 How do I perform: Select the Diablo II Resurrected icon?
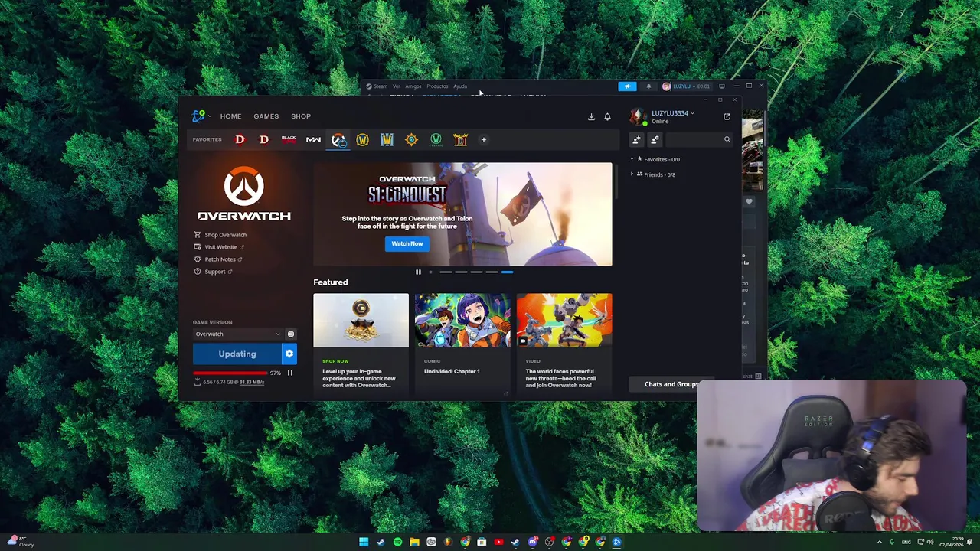click(x=460, y=140)
